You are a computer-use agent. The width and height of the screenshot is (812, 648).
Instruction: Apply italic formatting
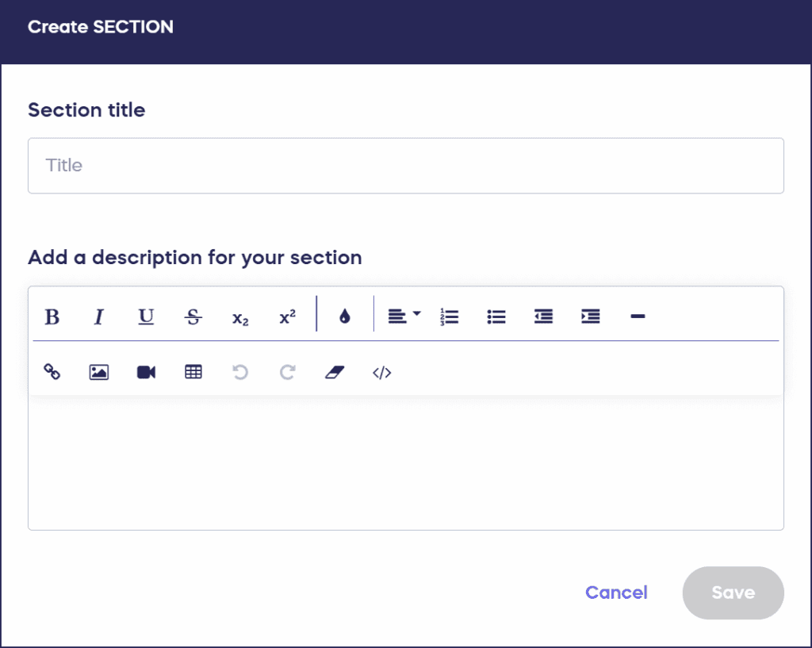pyautogui.click(x=98, y=316)
